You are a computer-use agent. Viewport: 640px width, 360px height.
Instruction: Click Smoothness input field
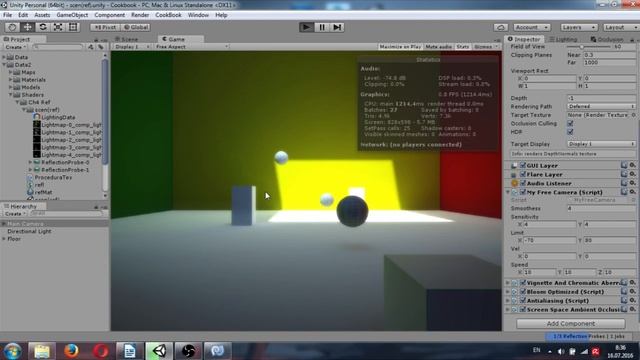click(601, 208)
